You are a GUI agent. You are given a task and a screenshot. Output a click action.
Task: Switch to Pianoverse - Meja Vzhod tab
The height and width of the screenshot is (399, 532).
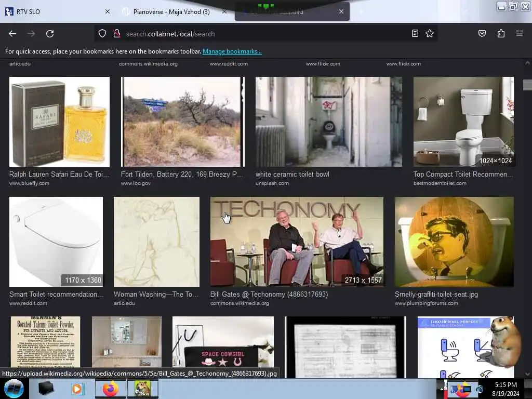[174, 11]
